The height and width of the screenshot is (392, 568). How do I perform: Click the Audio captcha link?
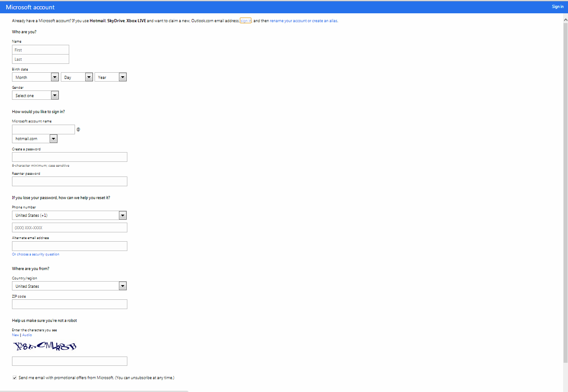coord(27,335)
